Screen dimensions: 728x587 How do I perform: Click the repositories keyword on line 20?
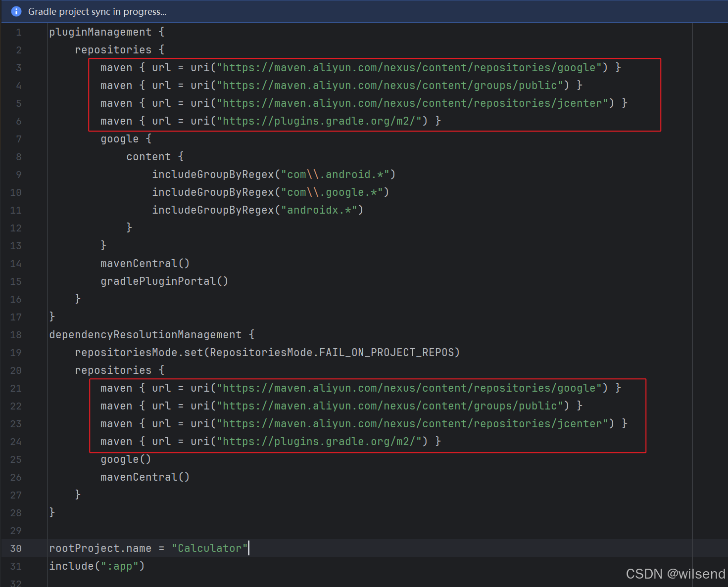[112, 370]
